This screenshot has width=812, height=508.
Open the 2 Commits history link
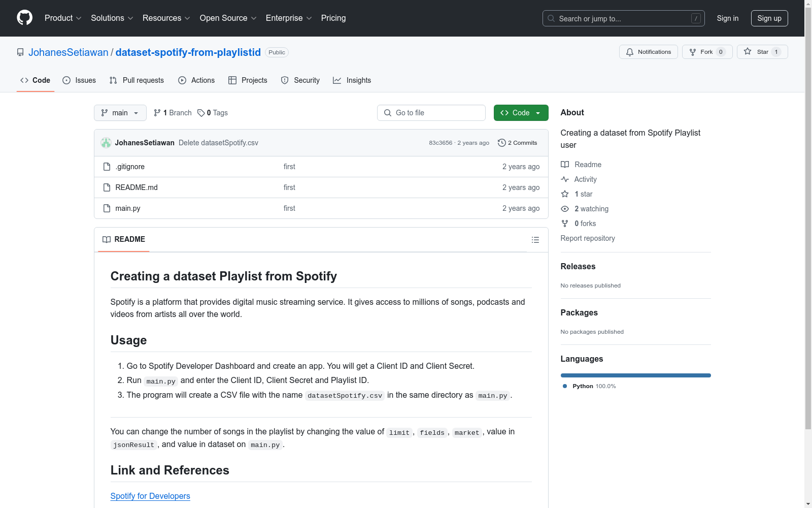(518, 143)
